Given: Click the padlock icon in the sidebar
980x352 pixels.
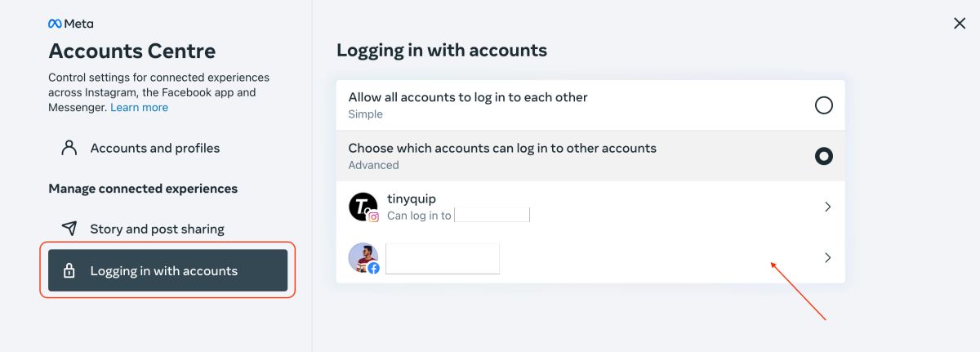Looking at the screenshot, I should 69,271.
